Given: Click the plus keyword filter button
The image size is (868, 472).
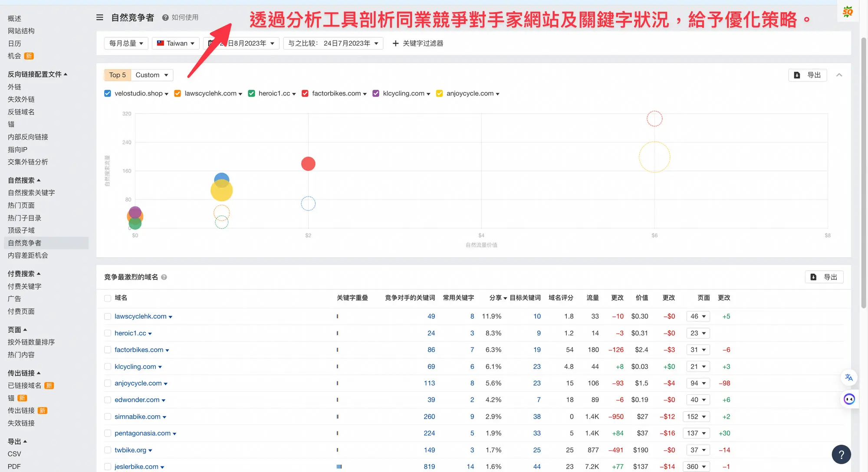Looking at the screenshot, I should pyautogui.click(x=418, y=43).
